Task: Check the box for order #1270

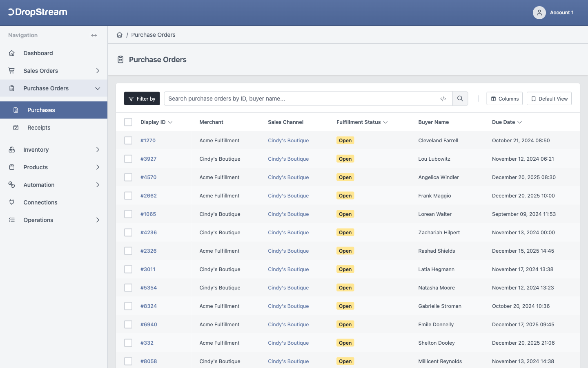Action: [128, 140]
